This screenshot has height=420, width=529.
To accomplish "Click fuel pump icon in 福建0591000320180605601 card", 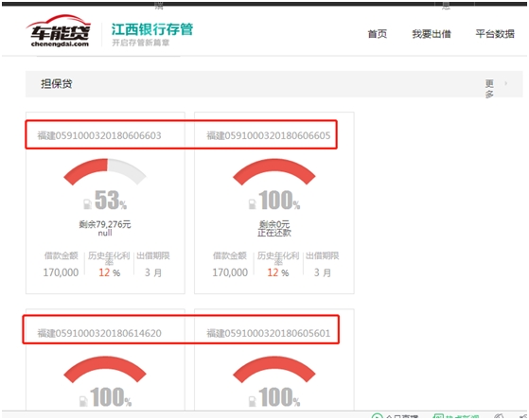I will 252,401.
